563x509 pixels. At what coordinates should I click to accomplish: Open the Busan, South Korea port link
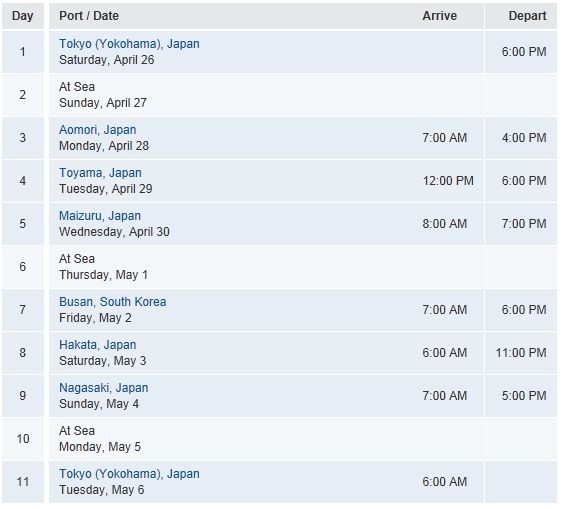[x=113, y=302]
